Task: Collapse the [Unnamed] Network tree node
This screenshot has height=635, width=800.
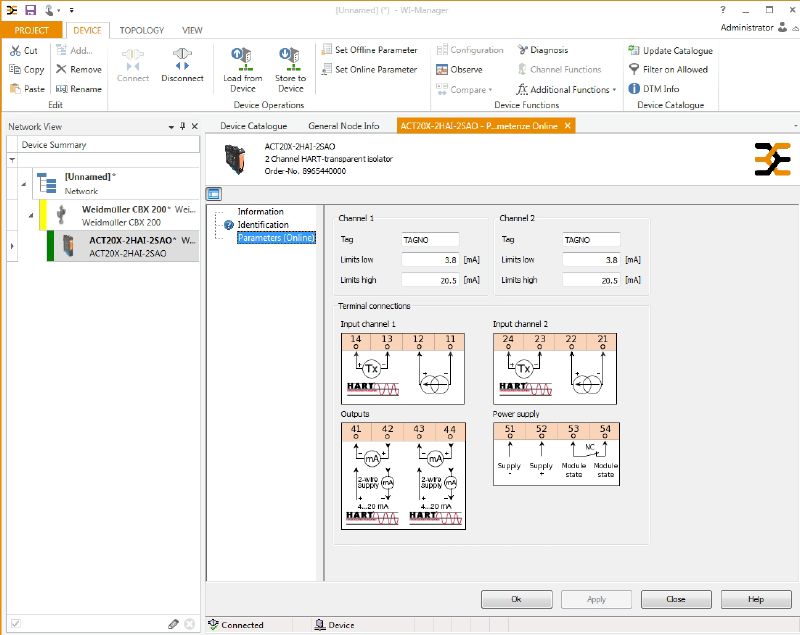Action: (22, 183)
